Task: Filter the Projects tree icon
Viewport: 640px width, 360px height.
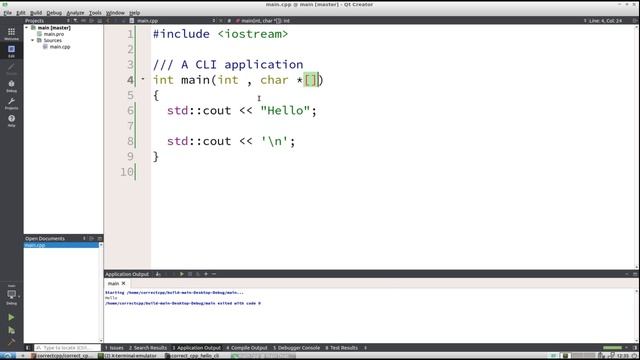Action: tap(76, 20)
